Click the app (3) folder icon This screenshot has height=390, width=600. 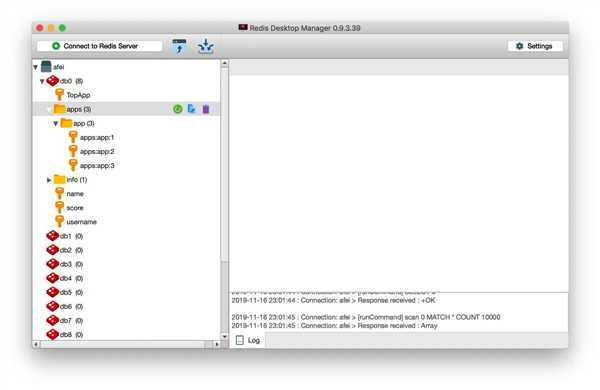tap(67, 123)
